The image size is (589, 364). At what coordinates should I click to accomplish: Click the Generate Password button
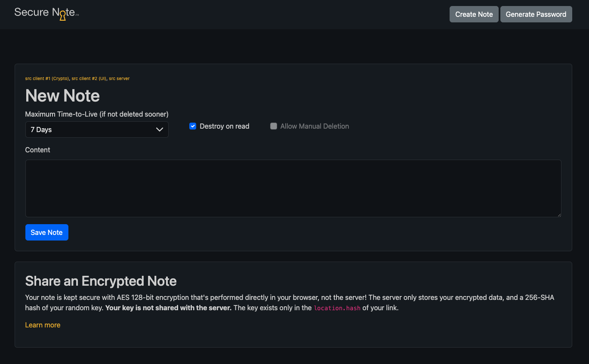pos(536,14)
